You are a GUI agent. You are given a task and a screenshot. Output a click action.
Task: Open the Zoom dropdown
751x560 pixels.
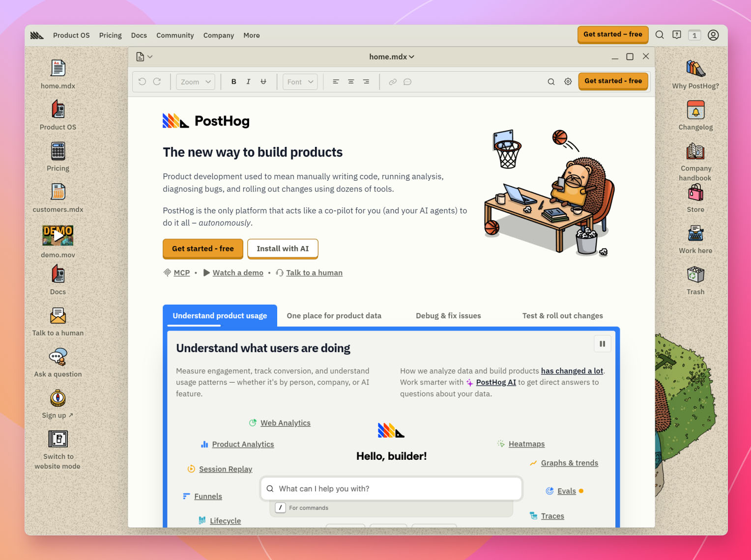coord(196,82)
